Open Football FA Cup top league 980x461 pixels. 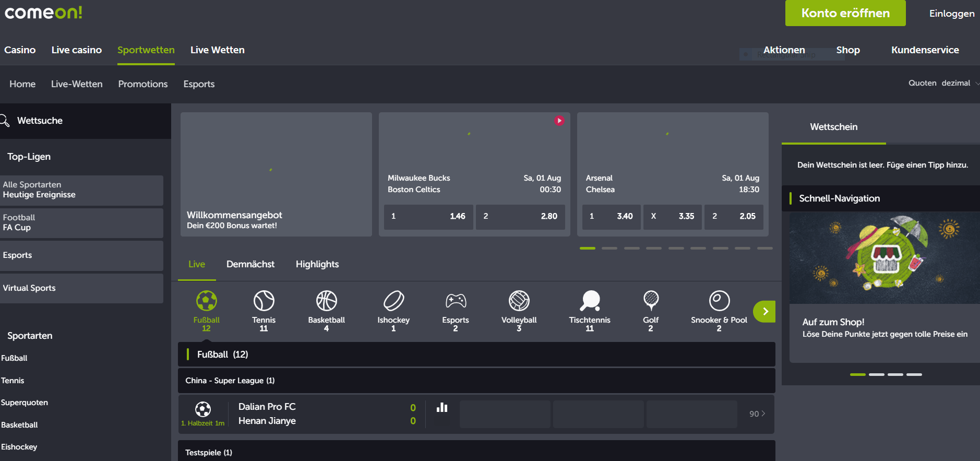click(81, 223)
